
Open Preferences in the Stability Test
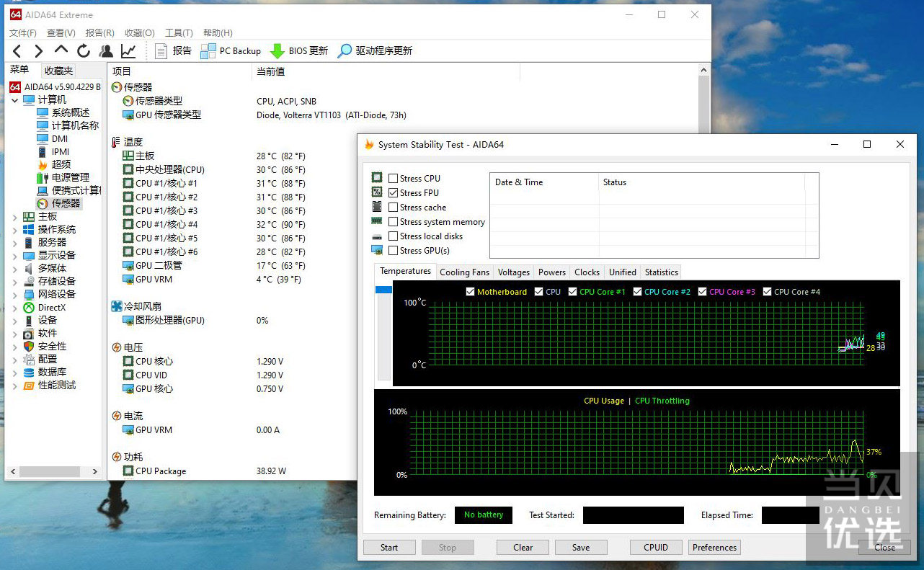click(715, 547)
